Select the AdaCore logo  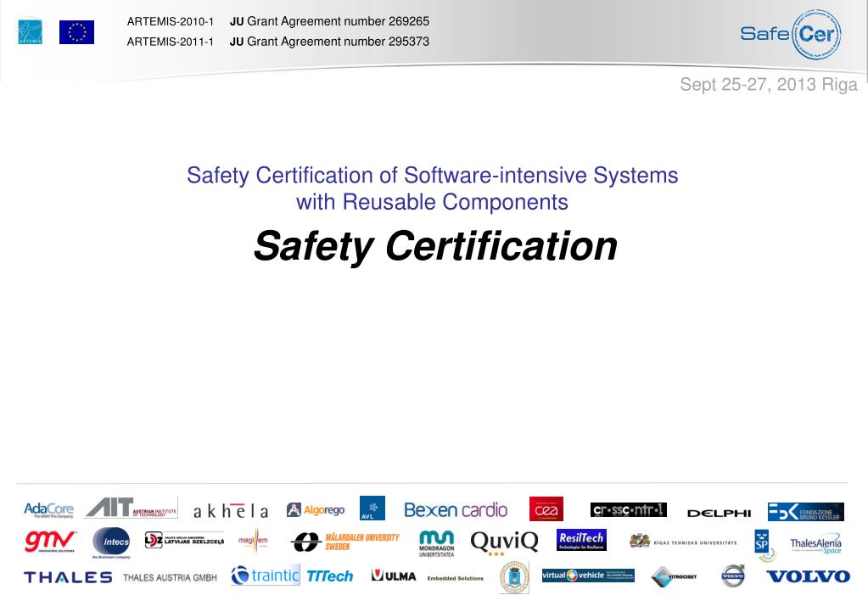(48, 509)
